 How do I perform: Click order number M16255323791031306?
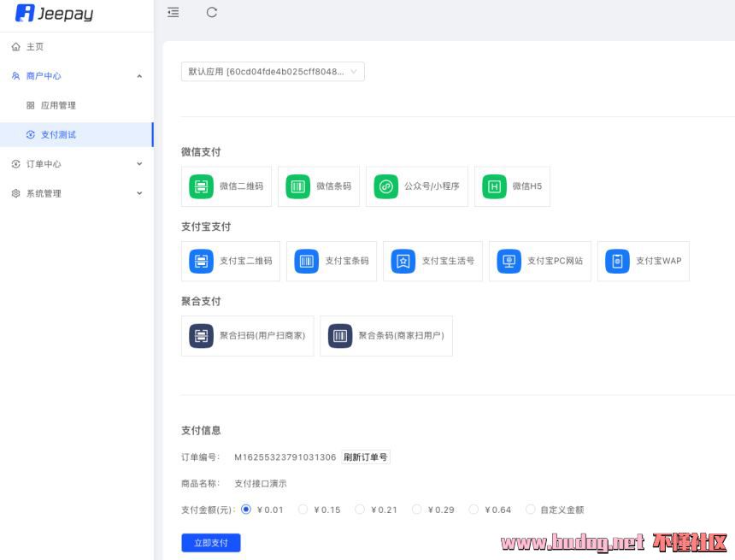(x=285, y=457)
